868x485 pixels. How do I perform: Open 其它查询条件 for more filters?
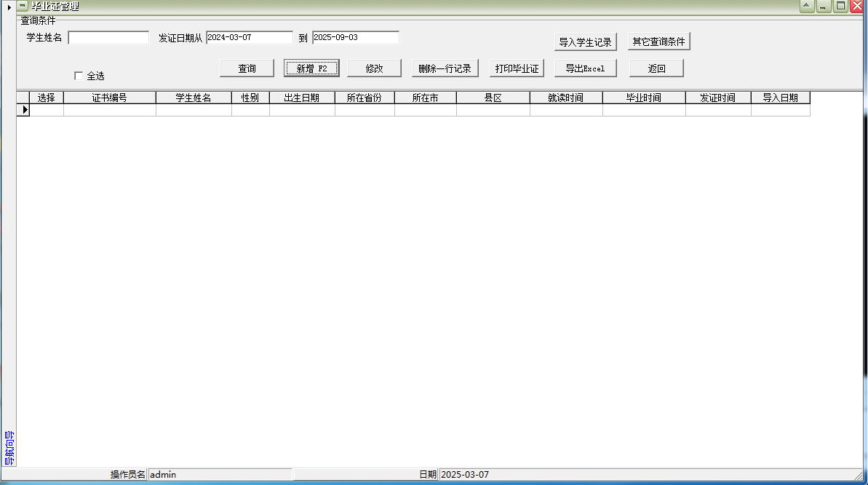657,42
